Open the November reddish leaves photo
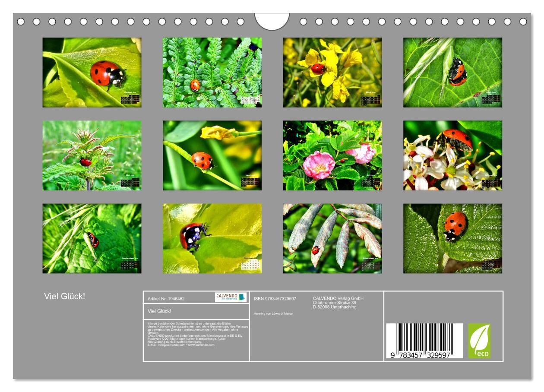 click(x=332, y=238)
